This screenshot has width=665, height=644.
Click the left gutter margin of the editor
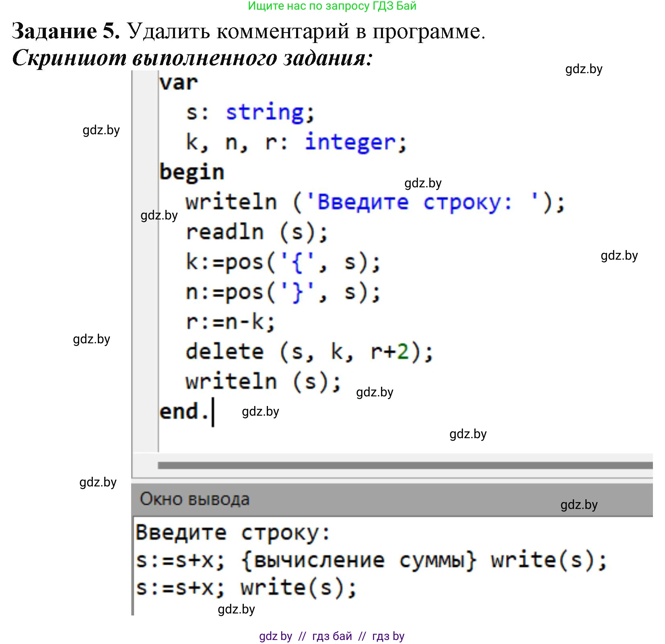point(145,261)
